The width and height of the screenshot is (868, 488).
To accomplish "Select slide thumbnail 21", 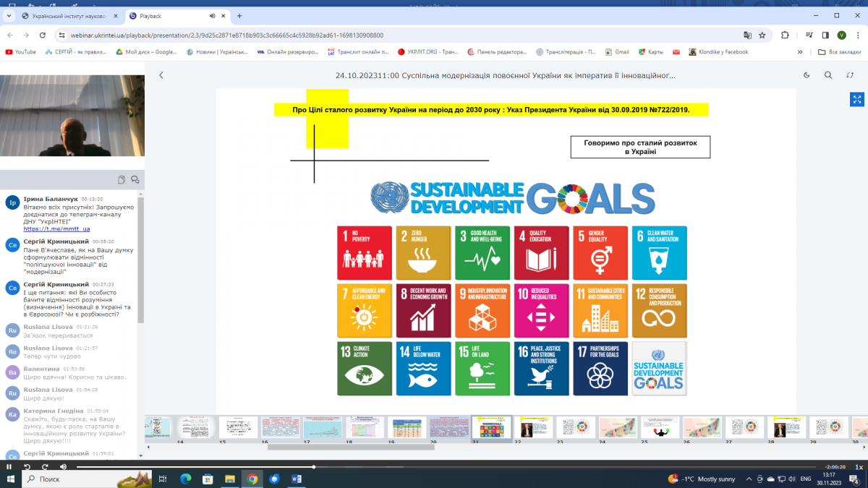I will [491, 427].
